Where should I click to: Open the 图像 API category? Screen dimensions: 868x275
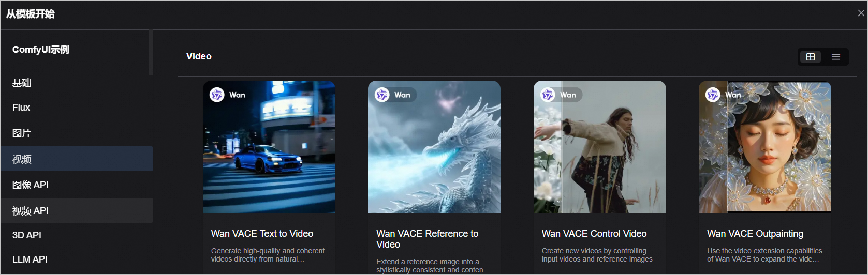tap(77, 185)
